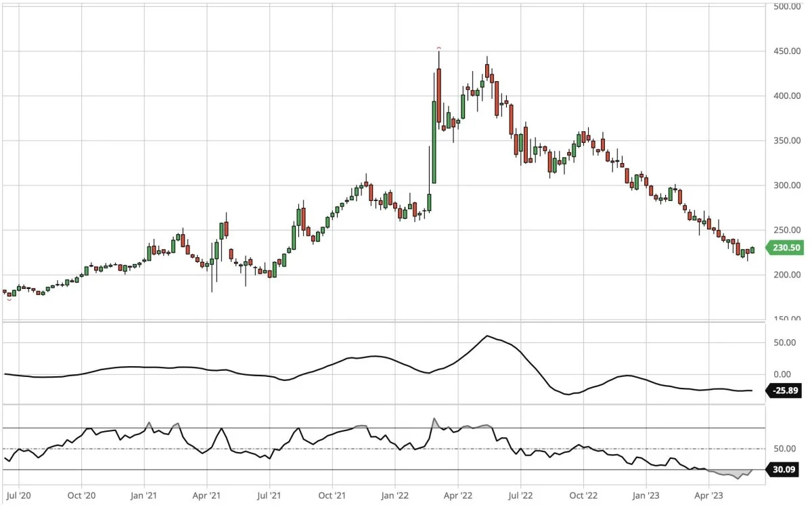Screen dimensions: 812x513
Task: Click the Jul '22 date label
Action: tap(520, 496)
